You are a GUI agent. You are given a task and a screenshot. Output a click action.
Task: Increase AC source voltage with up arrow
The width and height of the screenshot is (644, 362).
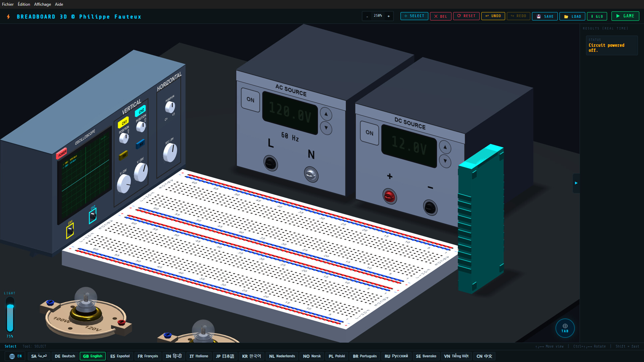[326, 114]
